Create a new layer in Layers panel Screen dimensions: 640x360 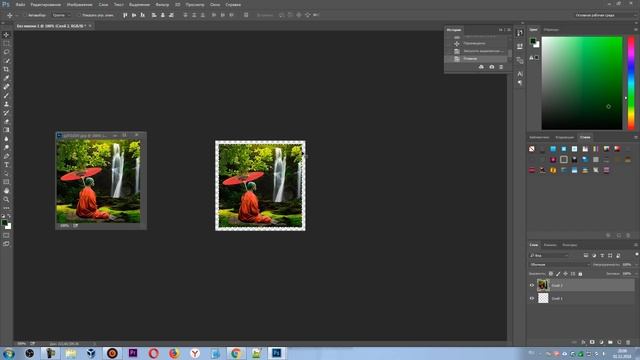619,342
